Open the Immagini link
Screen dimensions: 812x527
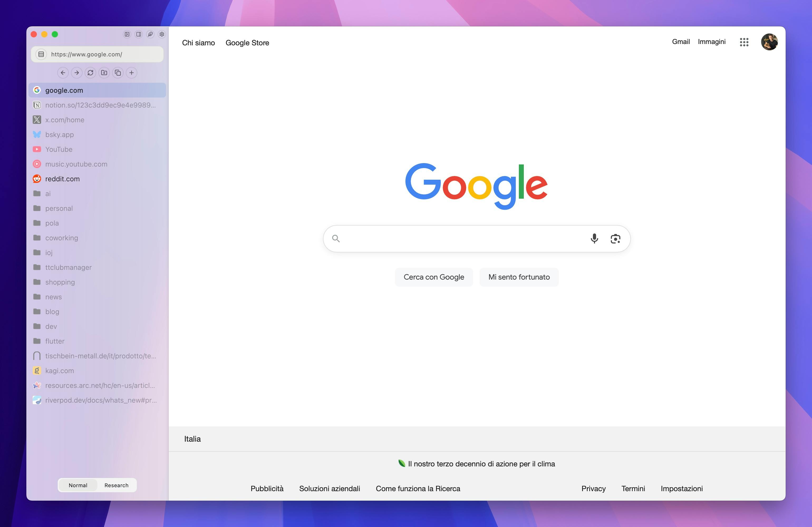(x=712, y=42)
